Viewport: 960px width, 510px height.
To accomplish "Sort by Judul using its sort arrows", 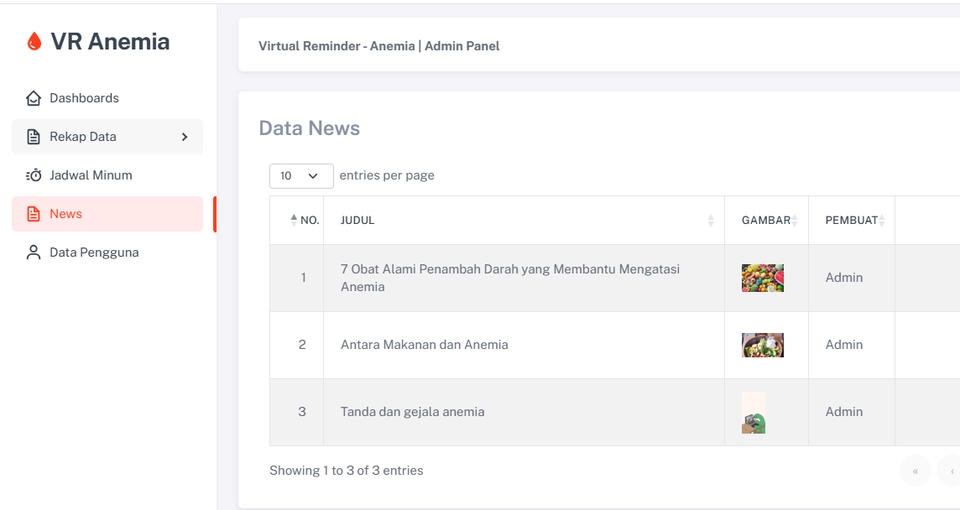I will (711, 220).
